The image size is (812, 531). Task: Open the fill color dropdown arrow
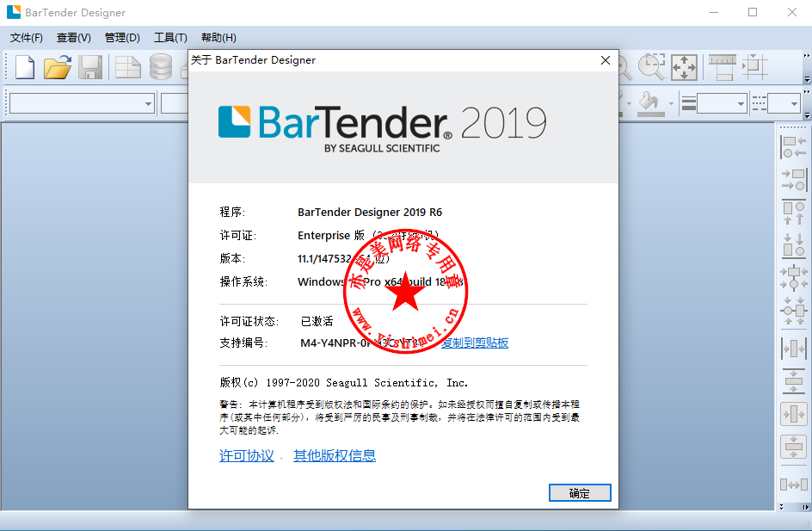(x=671, y=103)
